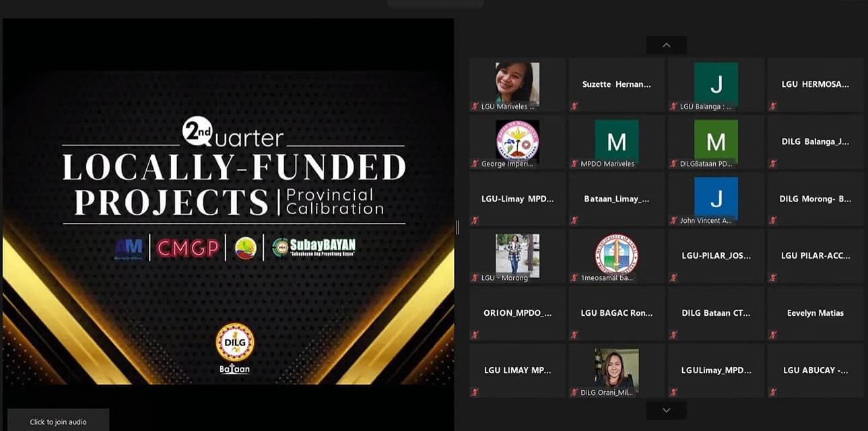Image resolution: width=868 pixels, height=431 pixels.
Task: Select participant name 'DILG Morong- B...'
Action: (815, 199)
